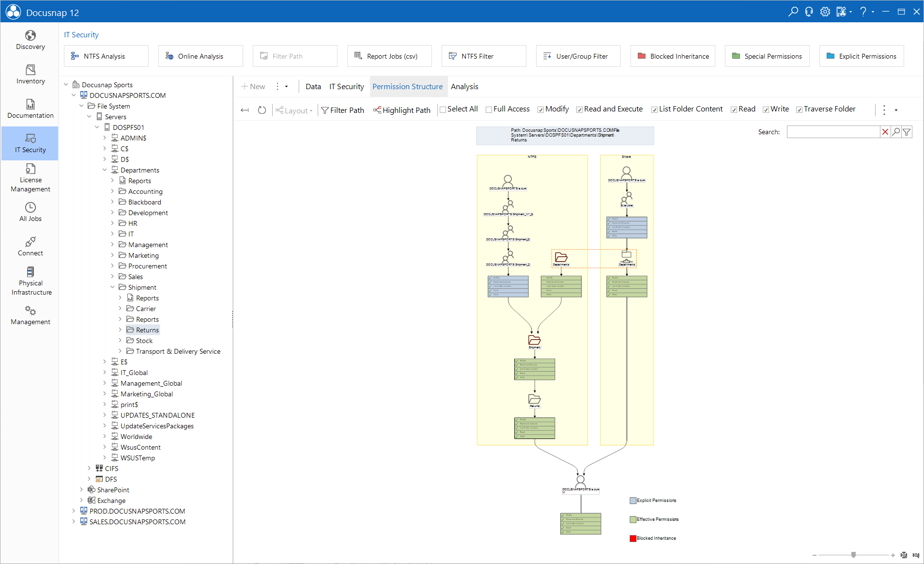Focus the Search input field
The width and height of the screenshot is (924, 564).
pos(833,132)
